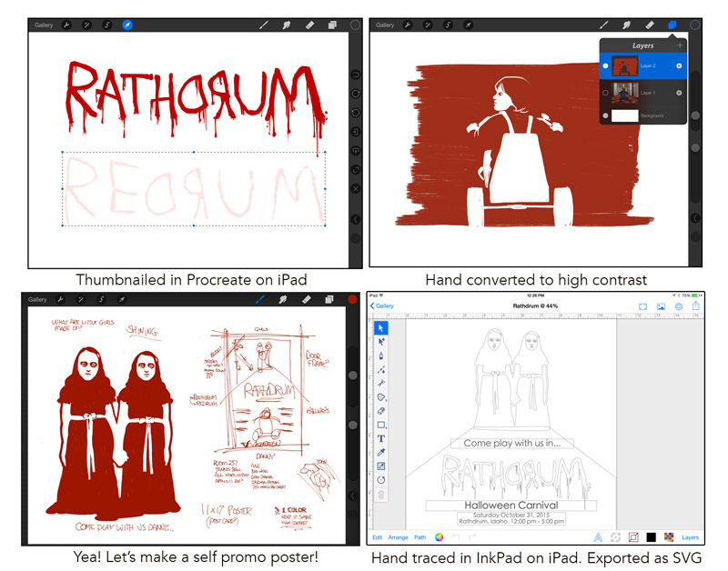Choose the Rotate tool in InkPad toolbar

(x=381, y=480)
